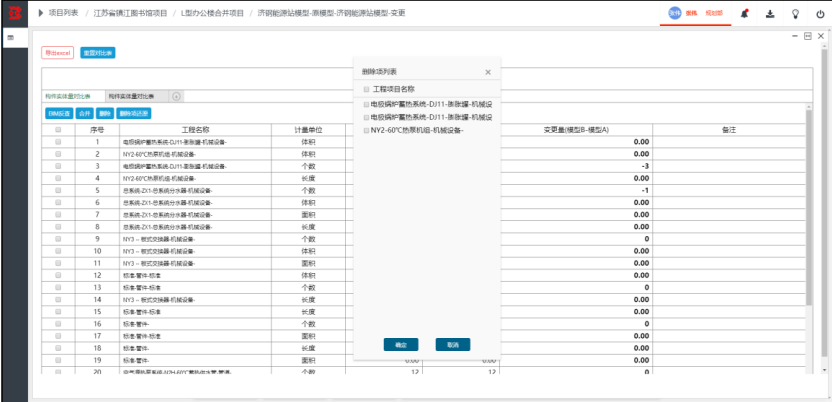This screenshot has height=402, width=832.
Task: Click the 长度 unit cell in row 18
Action: (308, 348)
